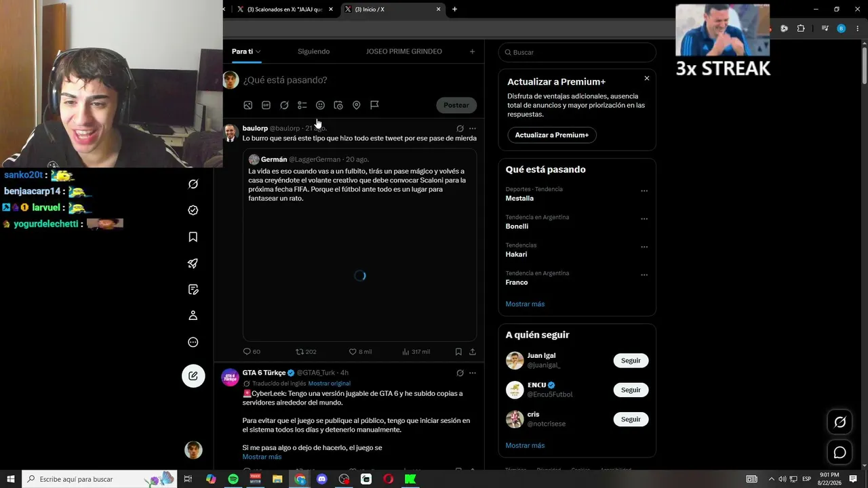Open the GIF picker in the composer
The width and height of the screenshot is (868, 488).
266,105
